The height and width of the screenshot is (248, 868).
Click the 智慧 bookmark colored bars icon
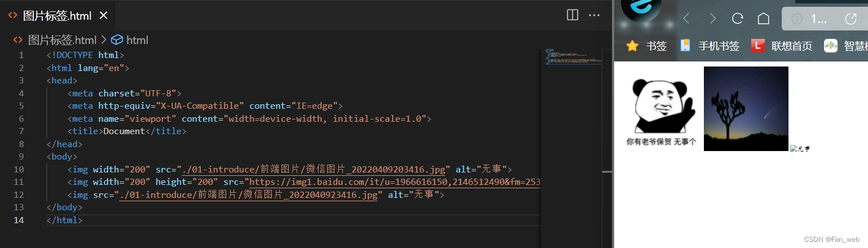click(x=831, y=46)
